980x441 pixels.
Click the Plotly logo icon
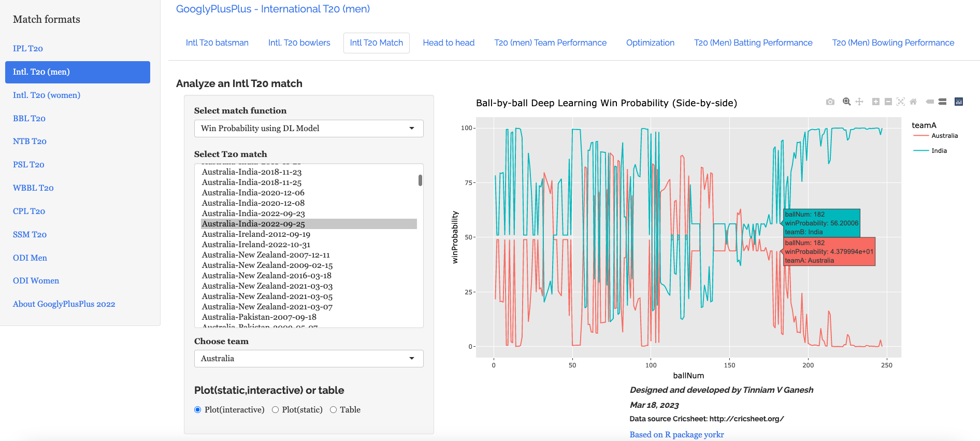pos(959,102)
